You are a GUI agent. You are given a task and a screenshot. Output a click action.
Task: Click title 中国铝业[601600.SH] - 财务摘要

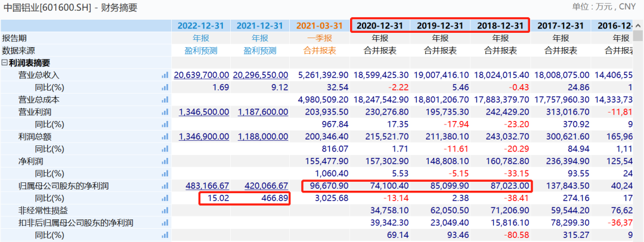[70, 7]
